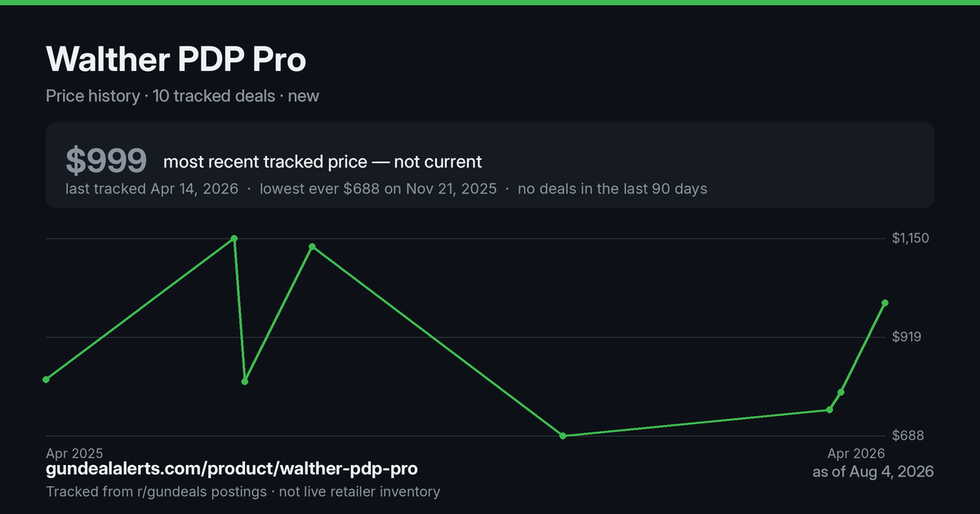Image resolution: width=980 pixels, height=514 pixels.
Task: Click the first data point above Apr 2025
Action: (x=46, y=379)
